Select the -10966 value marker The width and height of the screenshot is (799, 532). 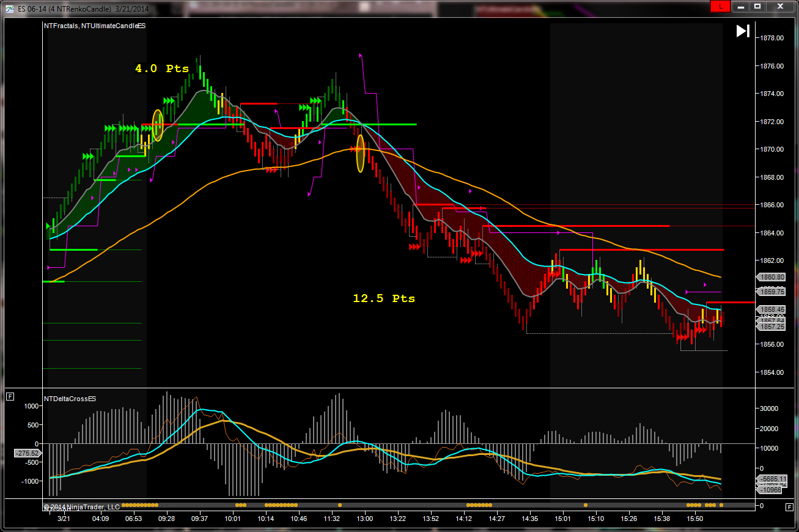(x=770, y=490)
